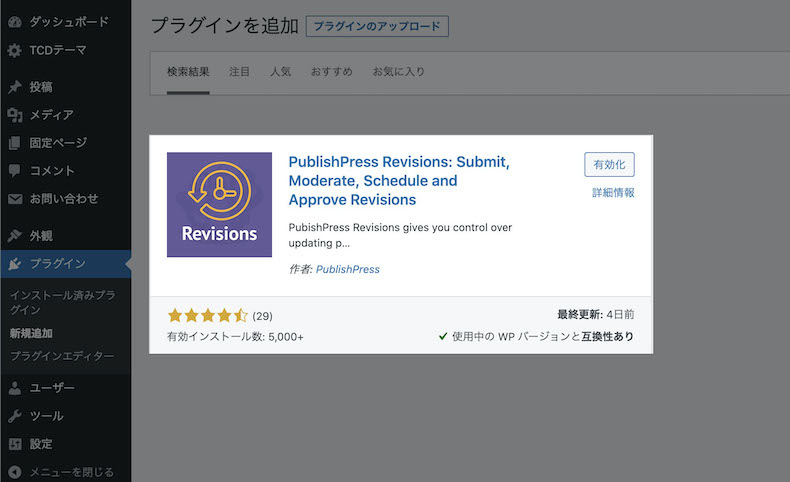Click the paintbrush icon beside 外観
Viewport: 790px width, 482px height.
pos(15,235)
